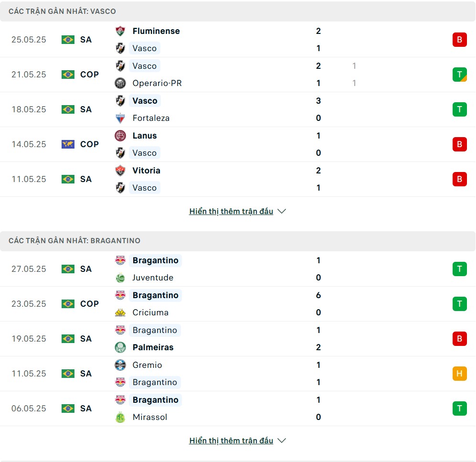Open 'Hiển thị thêm trận đấu' under Bragantino
Image resolution: width=476 pixels, height=462 pixels.
231,441
